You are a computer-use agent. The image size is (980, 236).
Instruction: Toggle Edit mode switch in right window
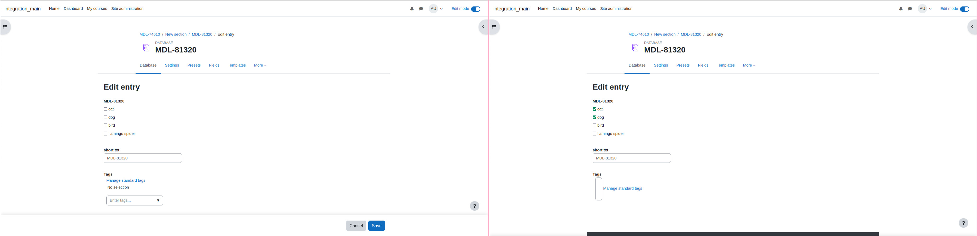coord(964,9)
